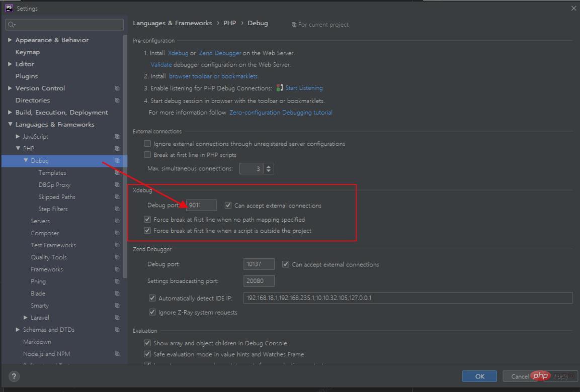Click the For current project icon in header

point(294,25)
